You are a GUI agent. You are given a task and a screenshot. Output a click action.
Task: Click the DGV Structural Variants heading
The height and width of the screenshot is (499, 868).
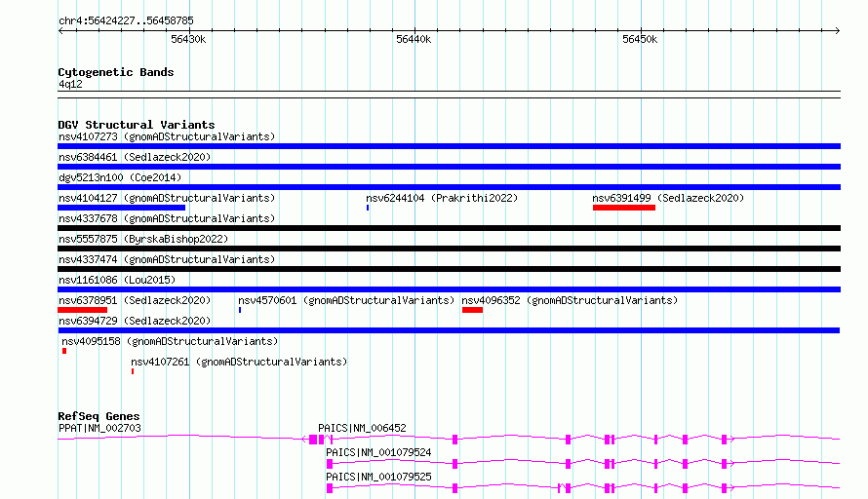[x=137, y=125]
